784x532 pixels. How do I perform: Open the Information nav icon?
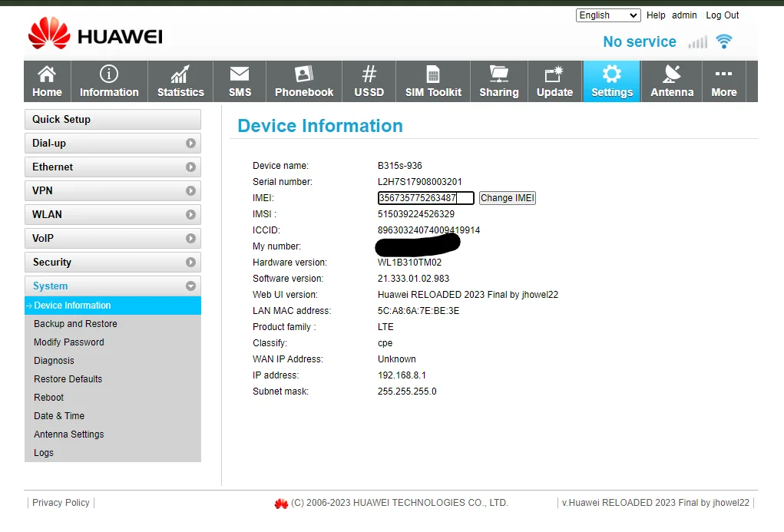(x=109, y=74)
